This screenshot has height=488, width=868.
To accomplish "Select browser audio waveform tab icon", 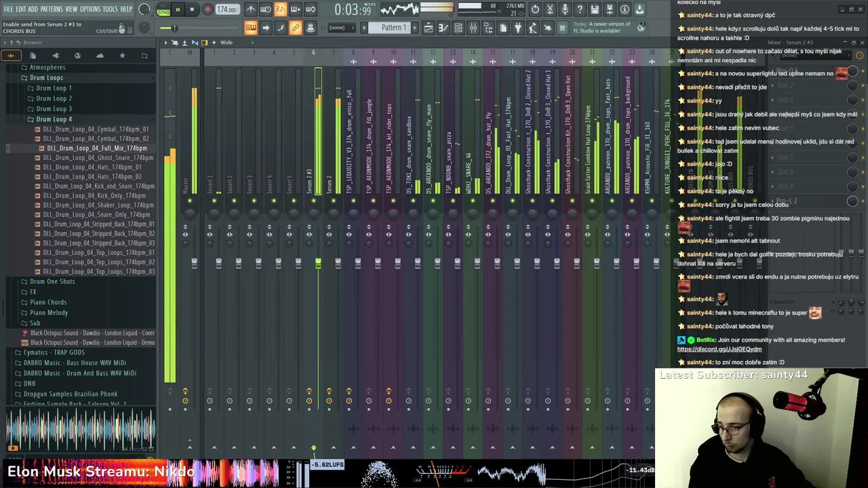I will click(x=11, y=56).
